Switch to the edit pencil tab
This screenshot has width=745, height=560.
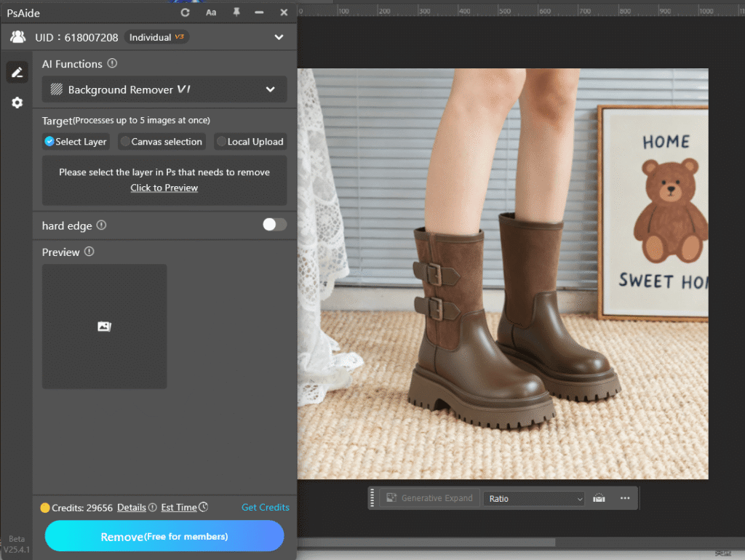[16, 72]
